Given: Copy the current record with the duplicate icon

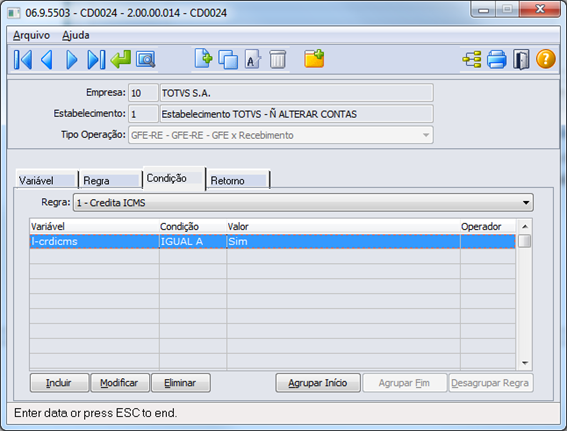Looking at the screenshot, I should coord(228,59).
